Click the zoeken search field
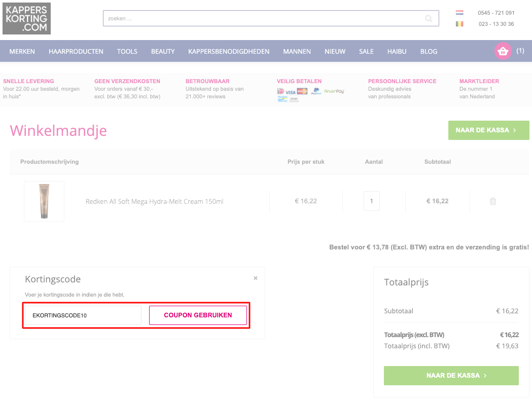Screen dimensions: 532x401 point(271,18)
